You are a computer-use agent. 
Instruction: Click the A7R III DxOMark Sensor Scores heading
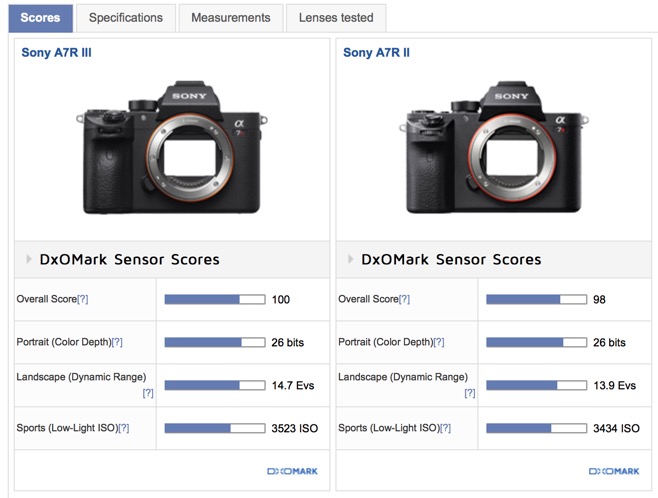(129, 259)
